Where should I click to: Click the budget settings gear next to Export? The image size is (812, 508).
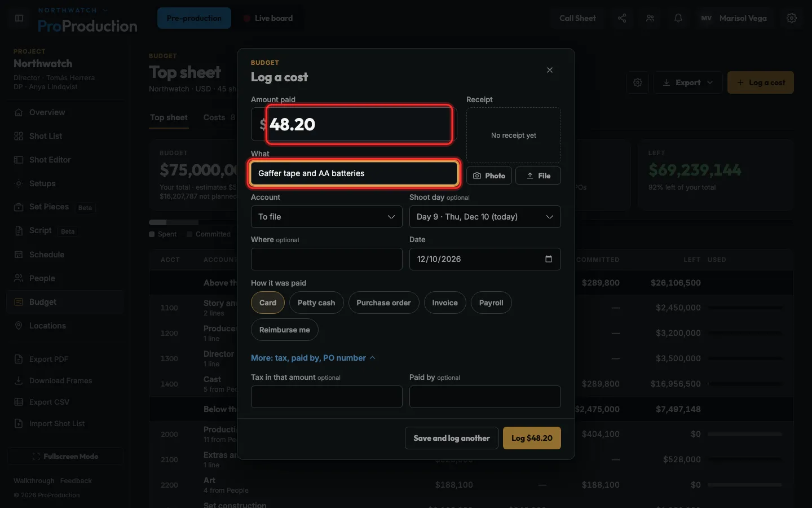tap(638, 82)
